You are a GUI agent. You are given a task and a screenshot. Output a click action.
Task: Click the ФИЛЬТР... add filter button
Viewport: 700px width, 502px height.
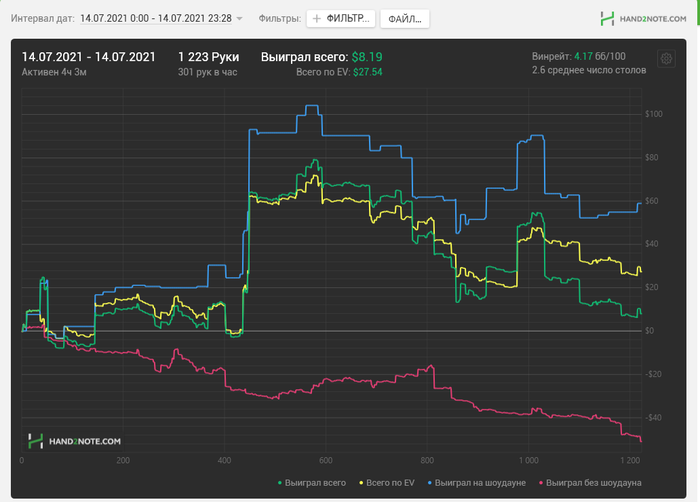tap(341, 18)
